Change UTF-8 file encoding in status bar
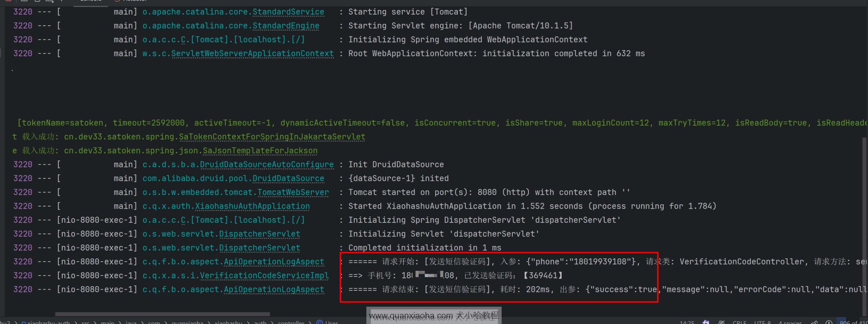Image resolution: width=868 pixels, height=324 pixels. (x=762, y=322)
